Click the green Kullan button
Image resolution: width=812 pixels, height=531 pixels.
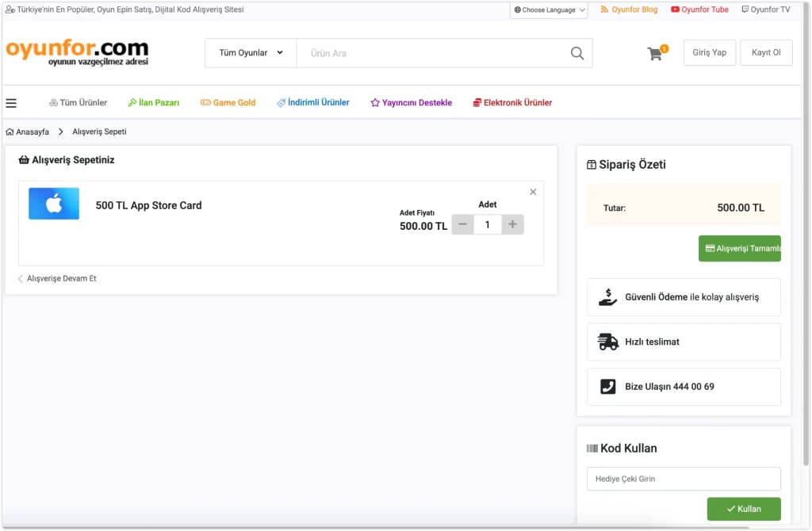click(744, 509)
